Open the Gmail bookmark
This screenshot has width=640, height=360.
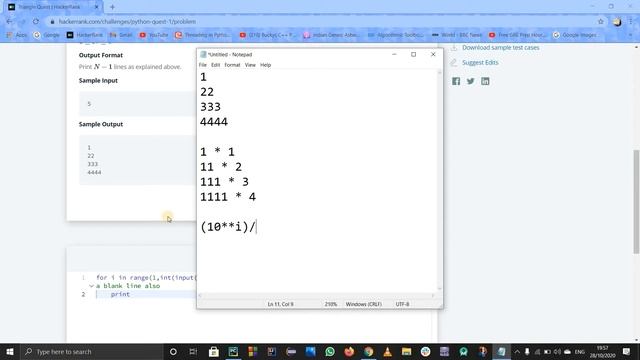point(121,35)
